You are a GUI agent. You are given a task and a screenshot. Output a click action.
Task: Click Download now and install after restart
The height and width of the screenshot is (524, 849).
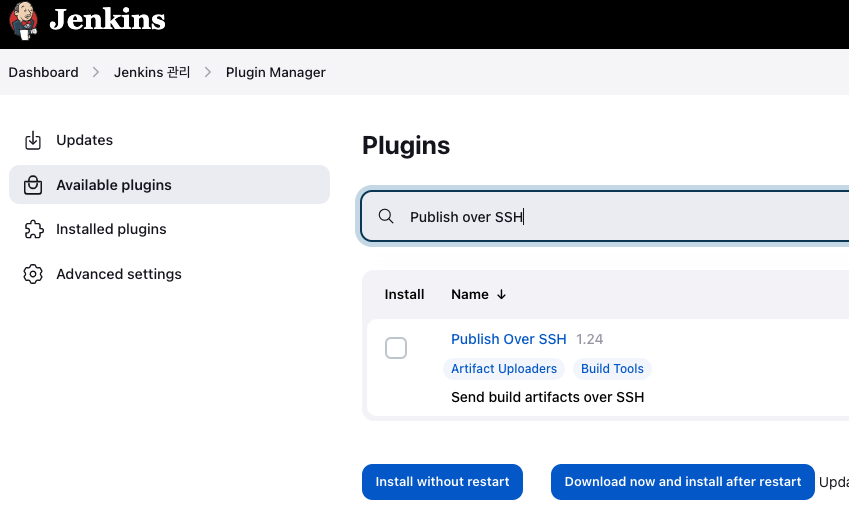click(683, 482)
